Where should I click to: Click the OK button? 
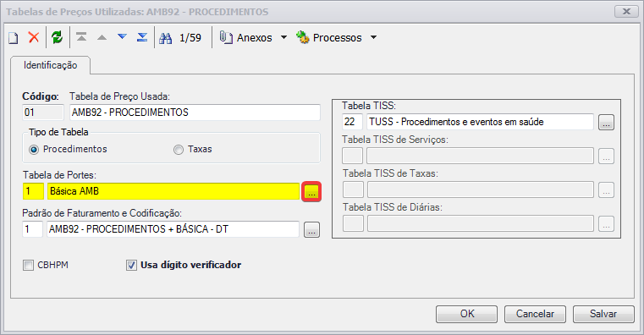click(466, 314)
